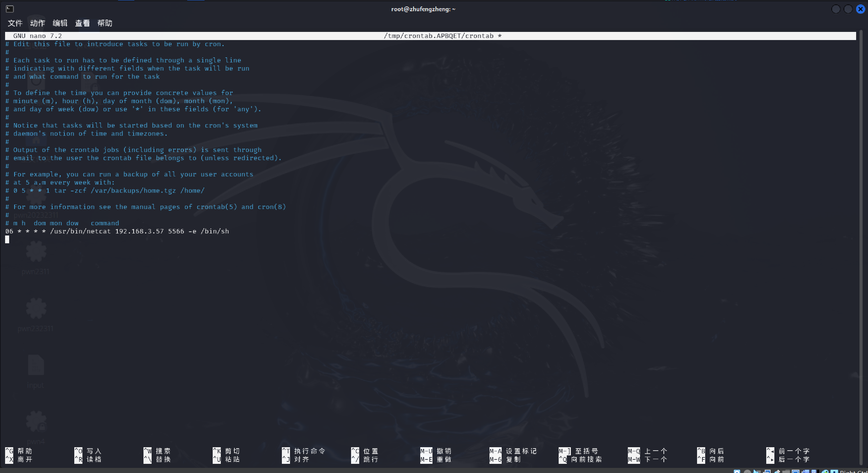Click the M-A 设置标记 set mark shortcut
Viewport: 868px width, 473px height.
coord(513,451)
